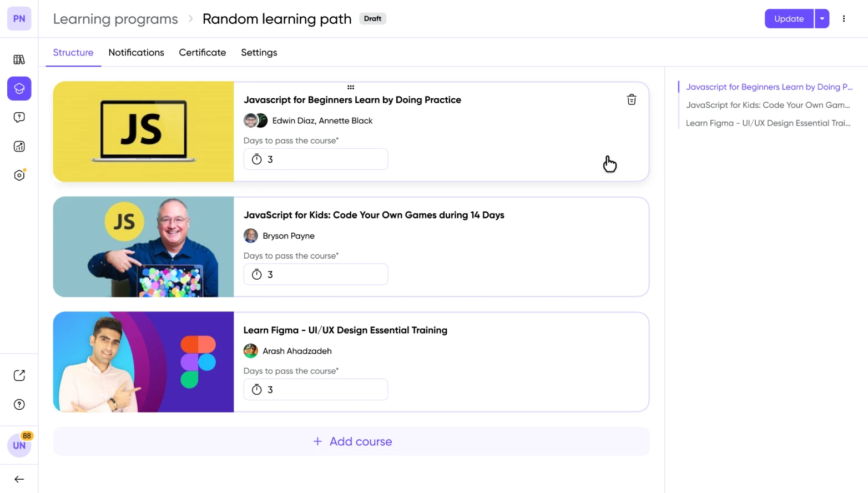The image size is (868, 493).
Task: Click the author names Edwin Diaz, Annette Black
Action: coord(322,120)
